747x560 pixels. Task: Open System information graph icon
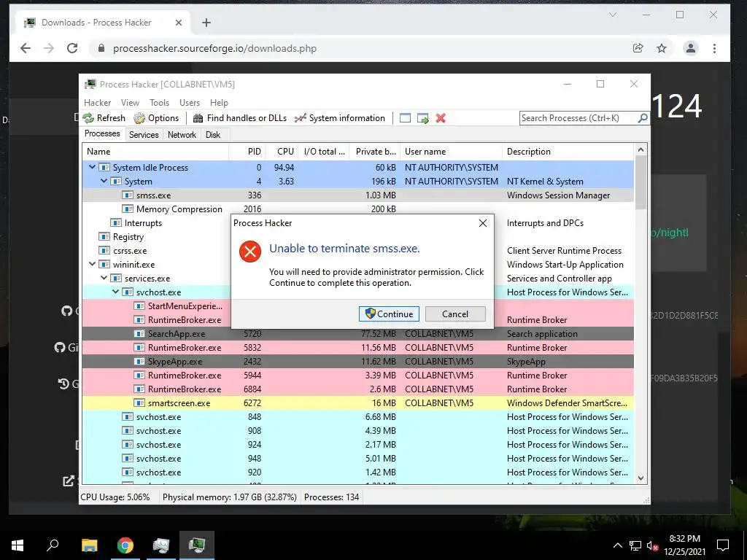pos(300,118)
